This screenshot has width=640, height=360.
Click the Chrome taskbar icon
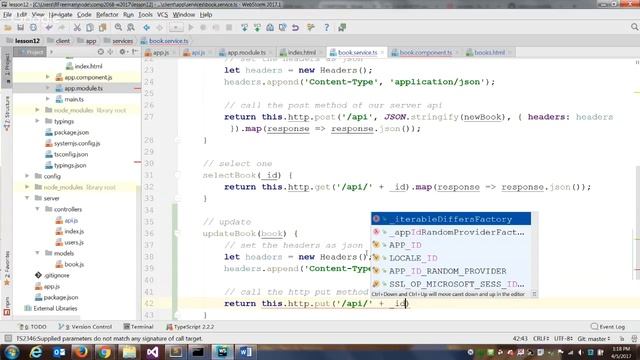click(104, 352)
